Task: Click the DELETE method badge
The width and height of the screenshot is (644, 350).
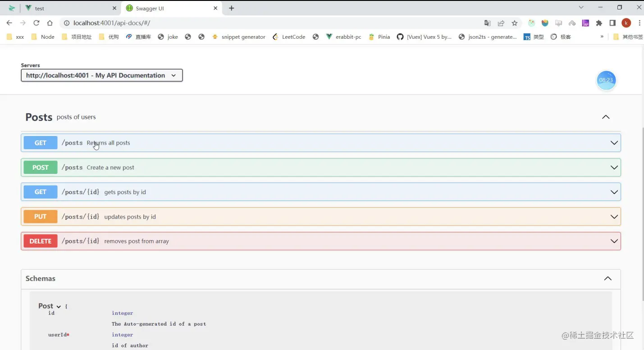Action: click(41, 241)
